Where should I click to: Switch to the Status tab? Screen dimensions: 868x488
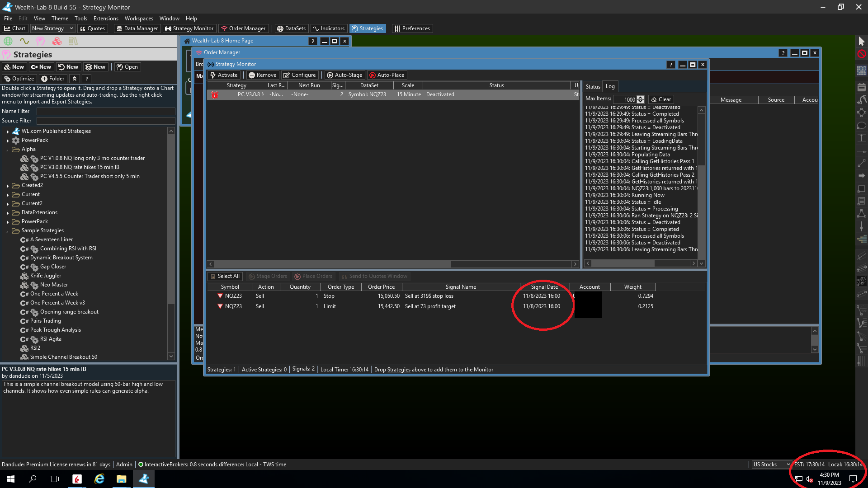[x=593, y=87]
